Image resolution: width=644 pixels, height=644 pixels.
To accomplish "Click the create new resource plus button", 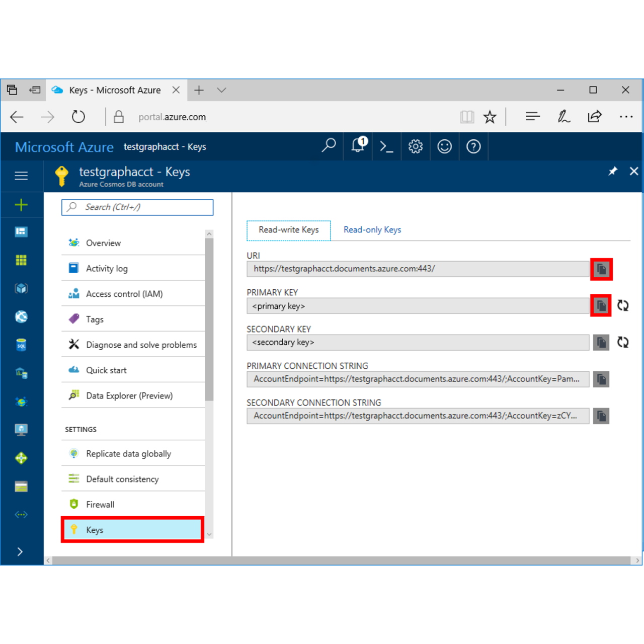I will 21,205.
